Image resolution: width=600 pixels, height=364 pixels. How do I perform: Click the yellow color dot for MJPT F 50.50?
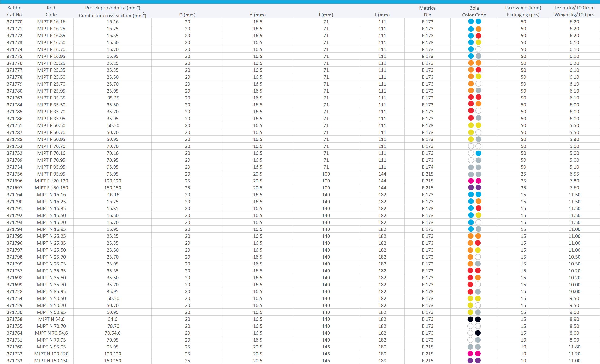[471, 125]
